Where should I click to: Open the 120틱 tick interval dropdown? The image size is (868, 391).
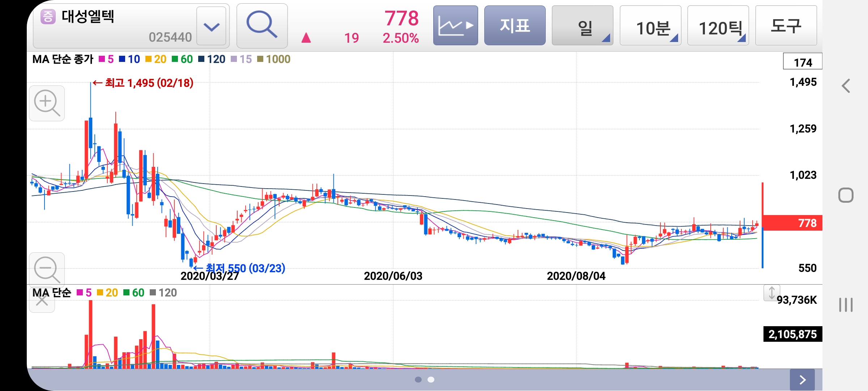718,26
